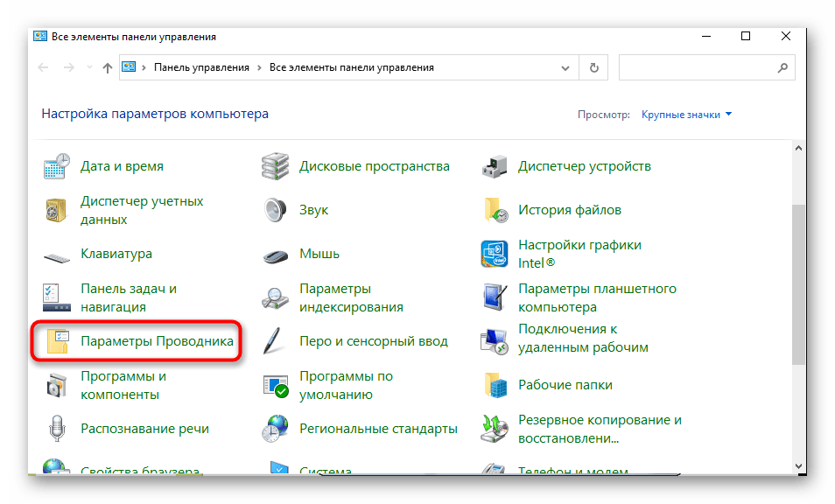Select 'Панель управления' breadcrumb in address bar
835x504 pixels.
click(201, 67)
